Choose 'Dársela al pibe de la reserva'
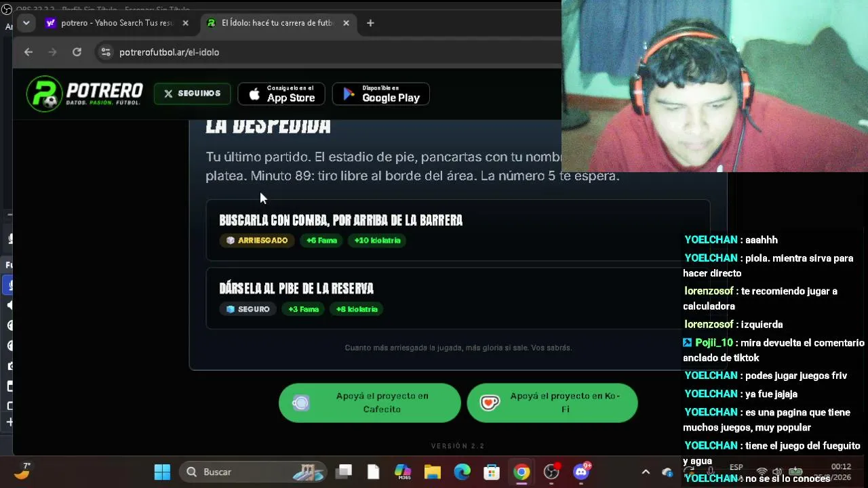 pyautogui.click(x=458, y=298)
